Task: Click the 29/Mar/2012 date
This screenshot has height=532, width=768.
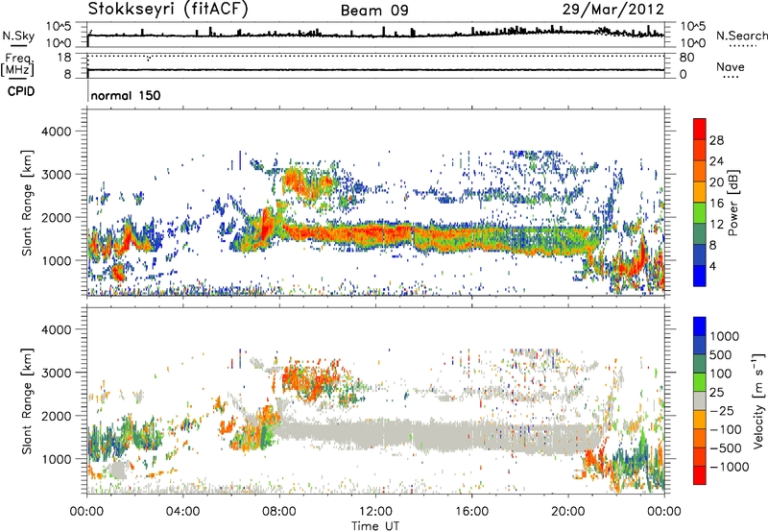Action: point(612,10)
